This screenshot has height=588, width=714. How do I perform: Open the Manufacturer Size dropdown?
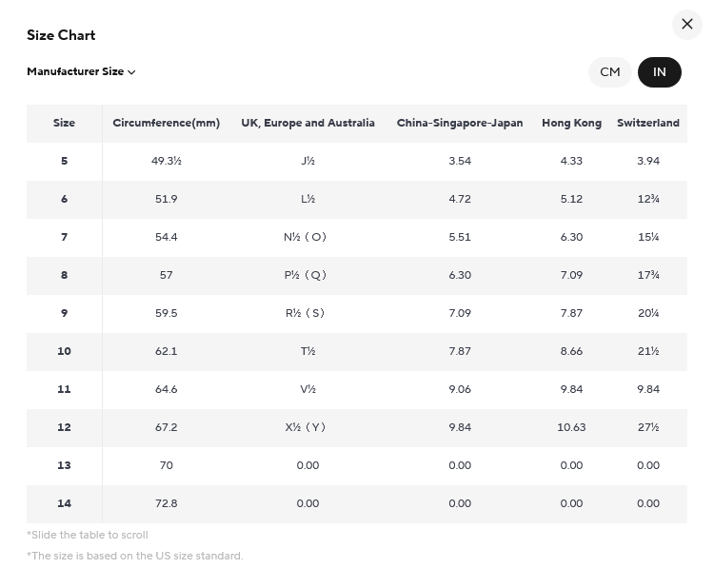[81, 71]
